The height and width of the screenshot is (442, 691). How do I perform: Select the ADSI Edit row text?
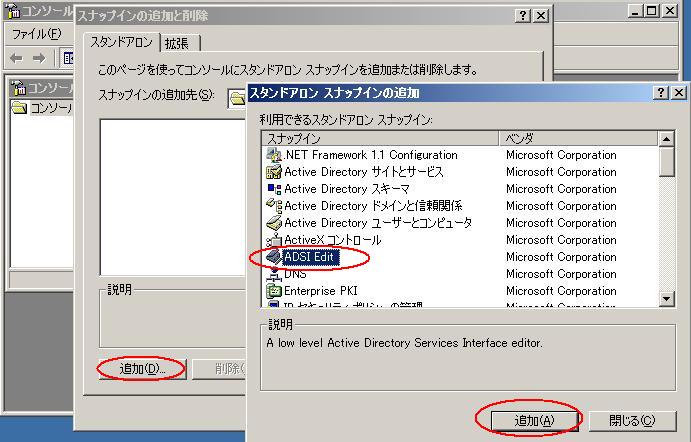coord(309,257)
